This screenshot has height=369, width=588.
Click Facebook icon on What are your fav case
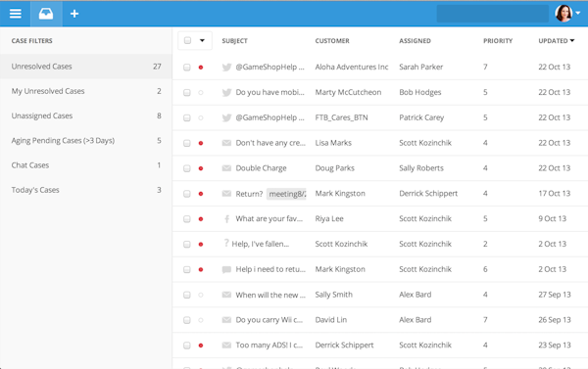pyautogui.click(x=226, y=219)
